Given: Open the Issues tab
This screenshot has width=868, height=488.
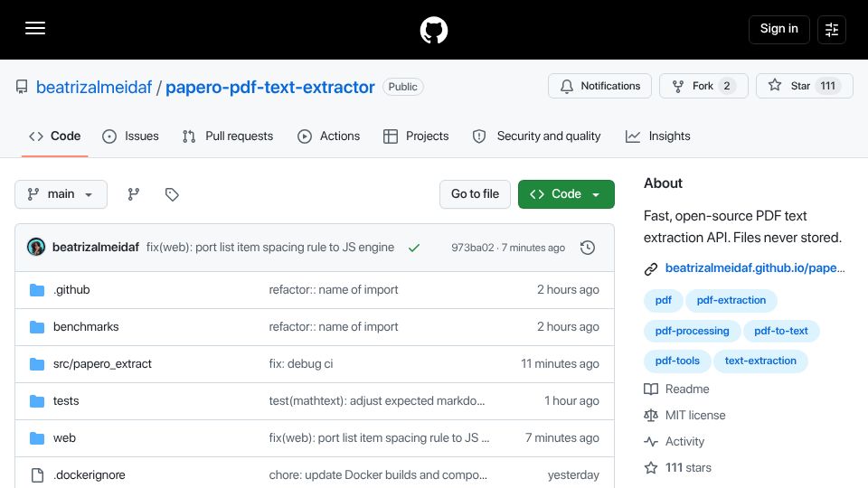Looking at the screenshot, I should tap(130, 136).
